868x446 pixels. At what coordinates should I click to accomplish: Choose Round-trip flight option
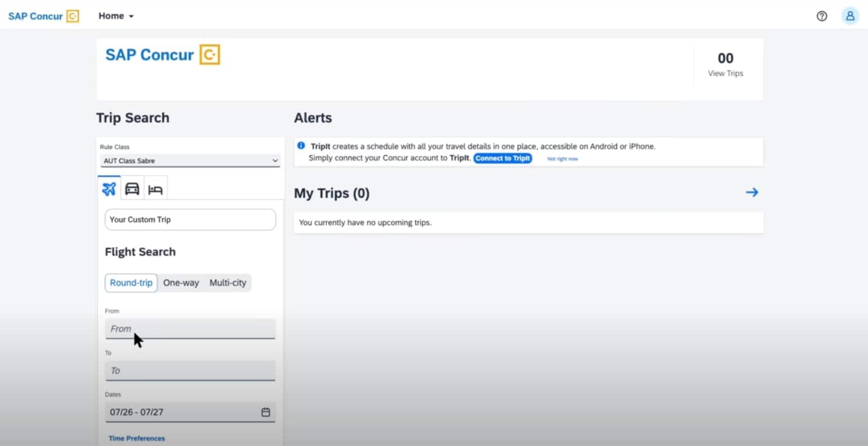point(131,283)
